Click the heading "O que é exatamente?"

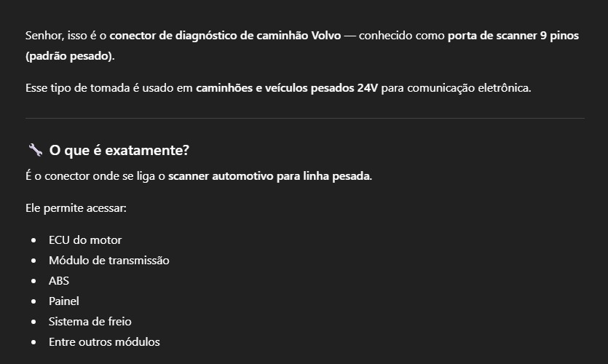(x=119, y=150)
